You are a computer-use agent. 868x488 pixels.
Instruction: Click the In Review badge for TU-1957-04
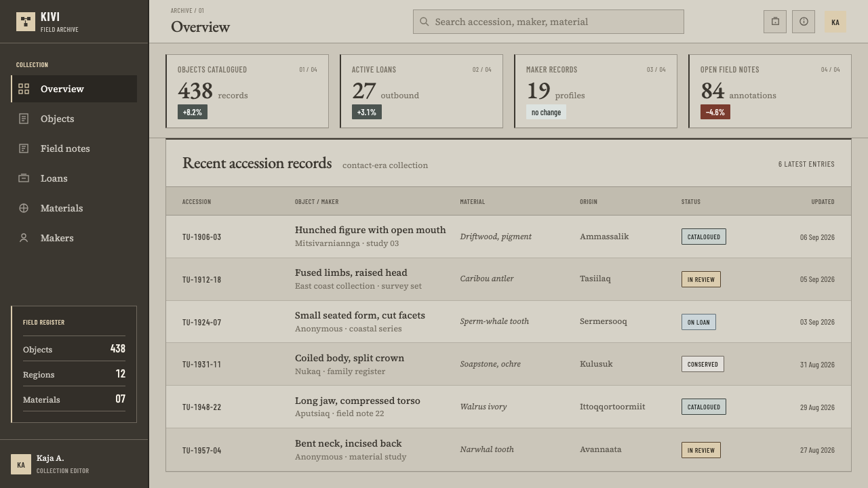click(x=701, y=450)
